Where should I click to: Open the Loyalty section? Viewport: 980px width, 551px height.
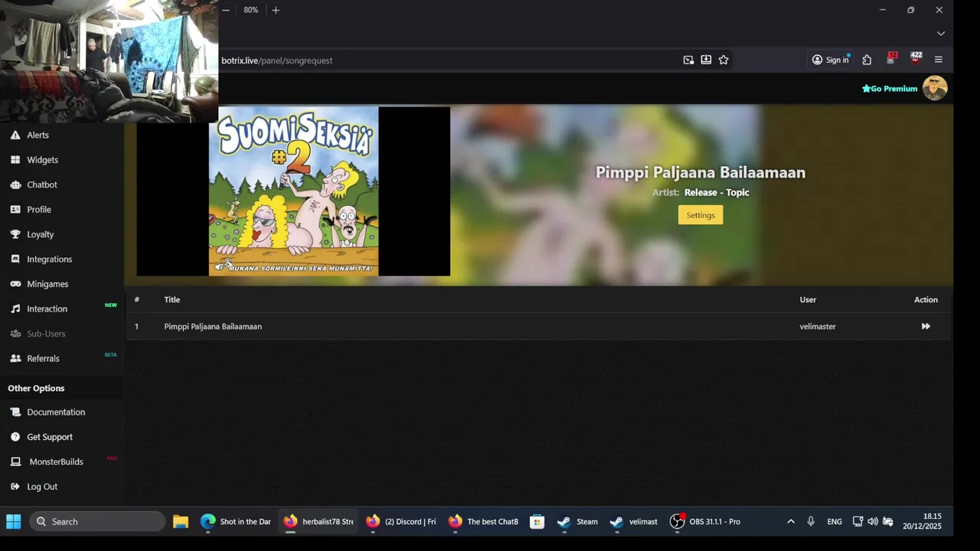pyautogui.click(x=40, y=234)
